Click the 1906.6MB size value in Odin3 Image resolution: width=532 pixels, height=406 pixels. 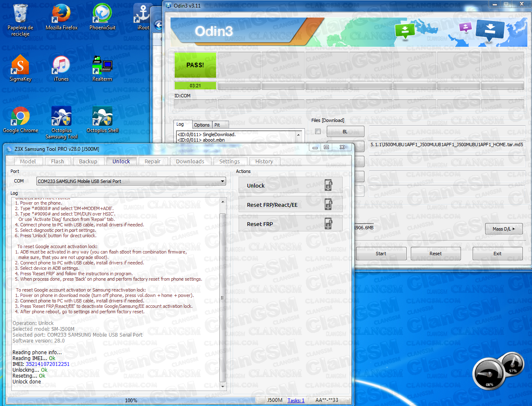pyautogui.click(x=364, y=228)
